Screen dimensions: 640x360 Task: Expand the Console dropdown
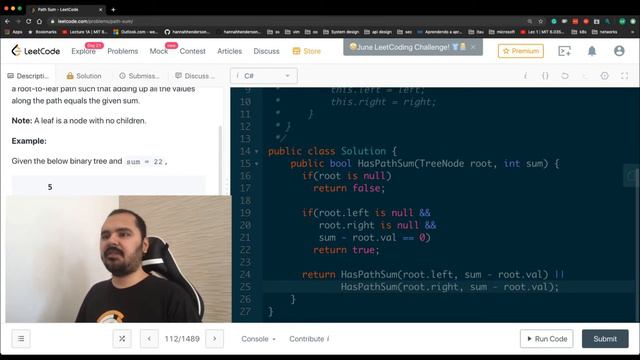point(258,339)
